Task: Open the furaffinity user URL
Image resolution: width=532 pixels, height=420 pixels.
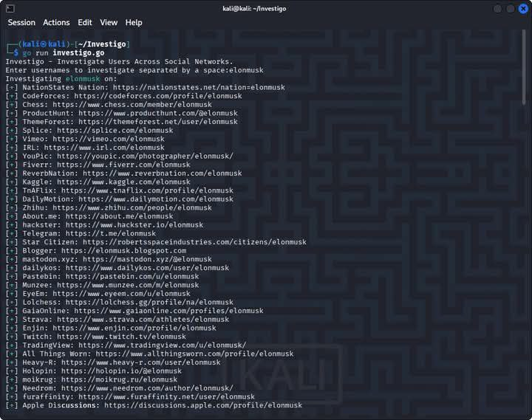Action: click(x=166, y=397)
